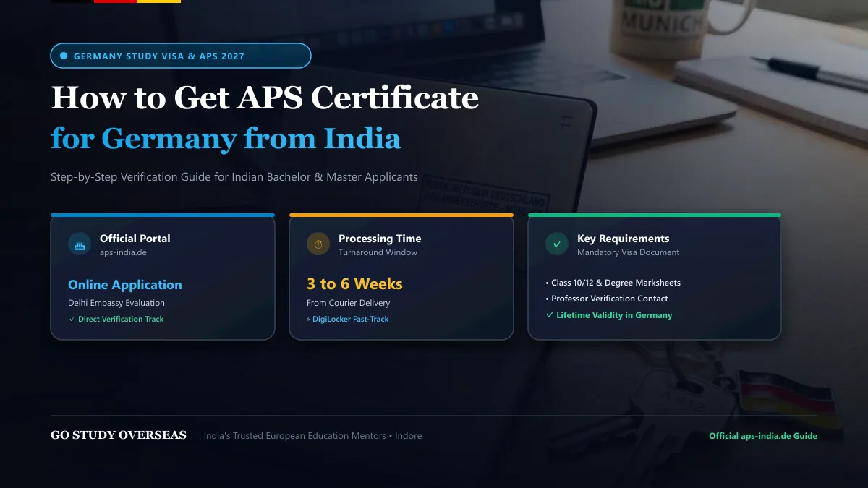The image size is (868, 488).
Task: Click the Processing Time stopwatch icon
Action: pyautogui.click(x=318, y=244)
